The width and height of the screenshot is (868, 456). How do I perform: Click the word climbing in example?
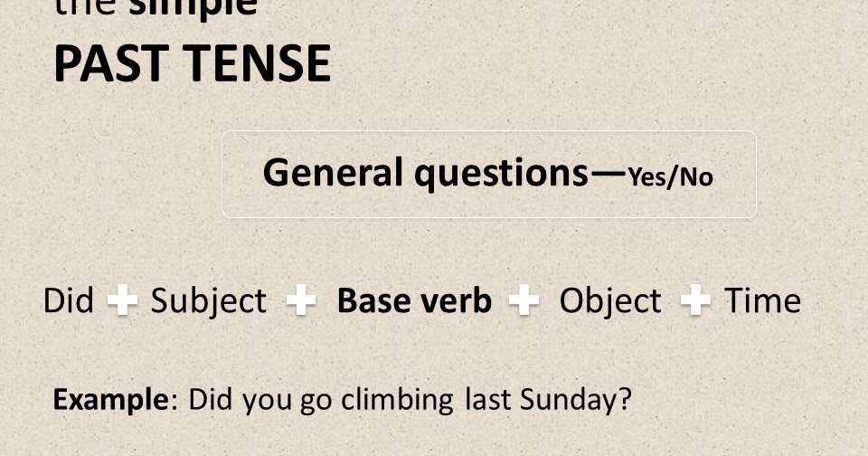click(x=398, y=400)
